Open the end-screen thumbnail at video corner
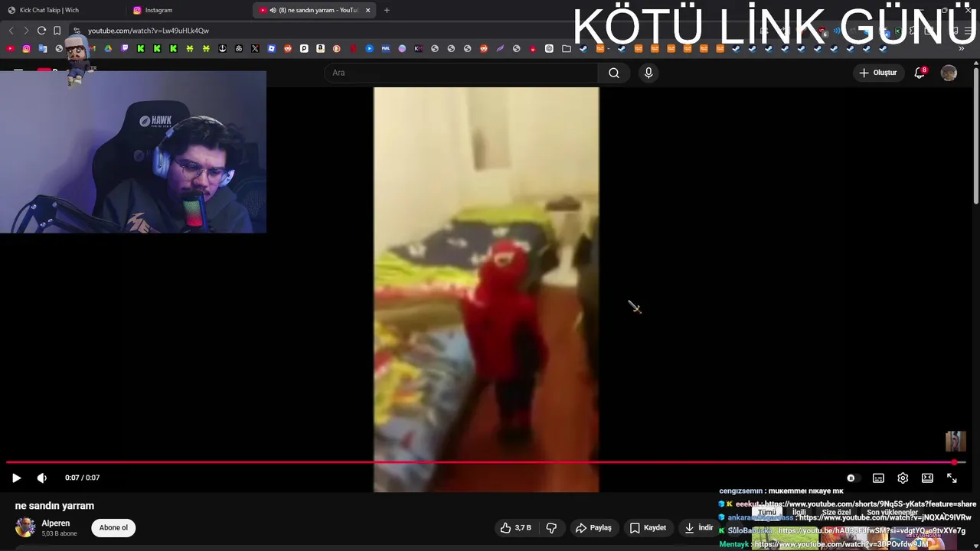 click(955, 442)
